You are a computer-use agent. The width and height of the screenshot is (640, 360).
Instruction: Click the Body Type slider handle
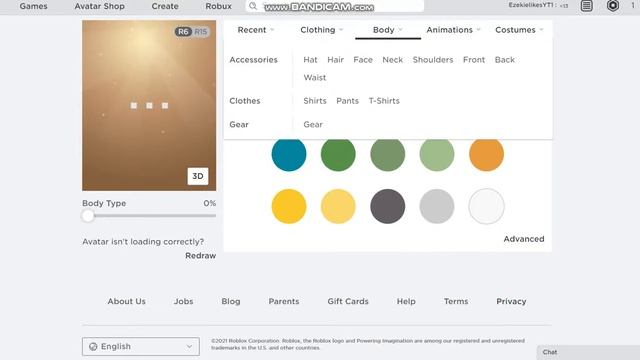tap(88, 216)
